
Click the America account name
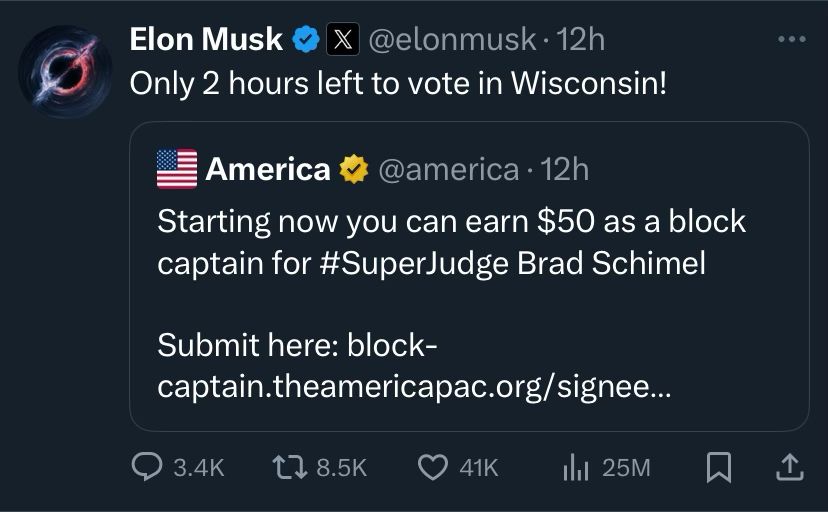[268, 170]
